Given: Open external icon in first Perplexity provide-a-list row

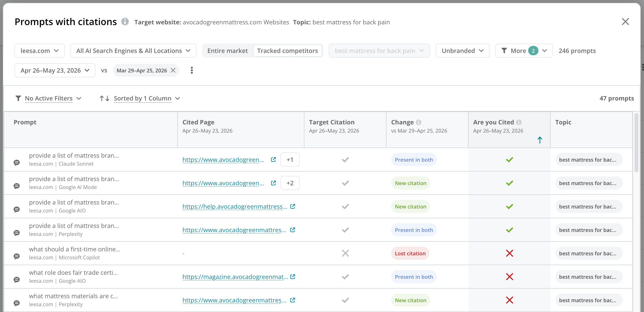Looking at the screenshot, I should click(x=292, y=230).
